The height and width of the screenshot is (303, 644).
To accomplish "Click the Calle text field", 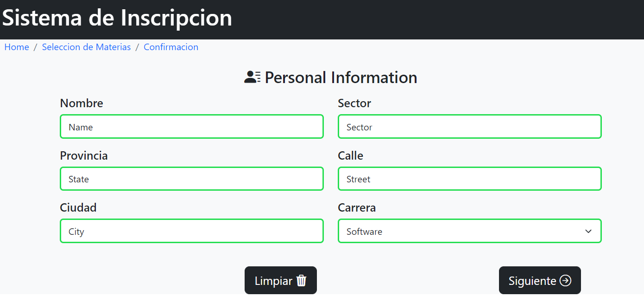I will click(x=469, y=179).
